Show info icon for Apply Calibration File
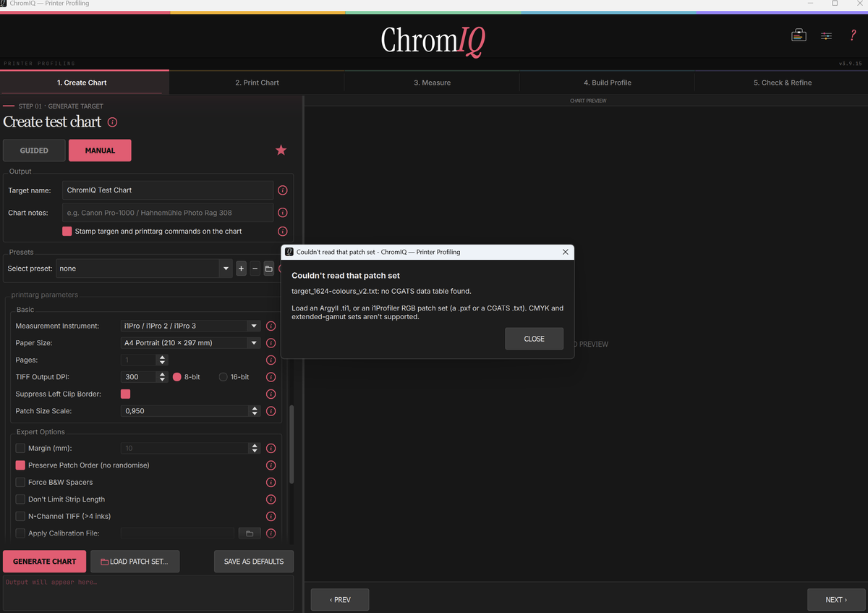 tap(271, 533)
